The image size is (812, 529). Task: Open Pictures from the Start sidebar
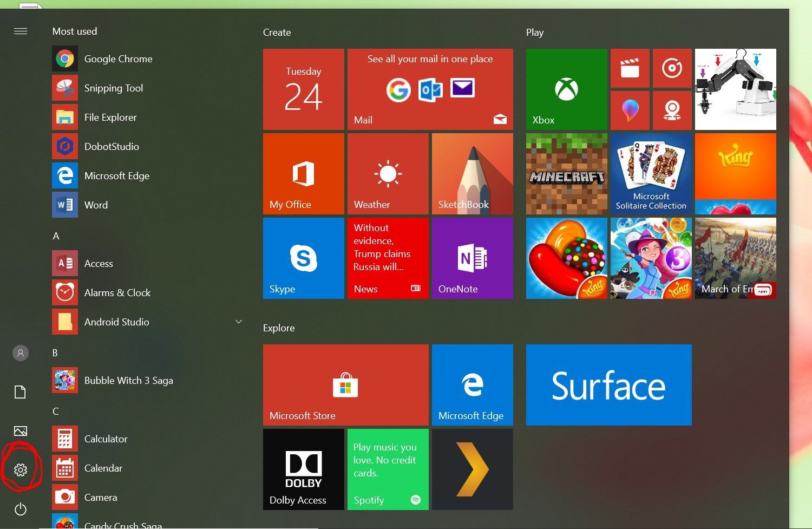click(21, 431)
